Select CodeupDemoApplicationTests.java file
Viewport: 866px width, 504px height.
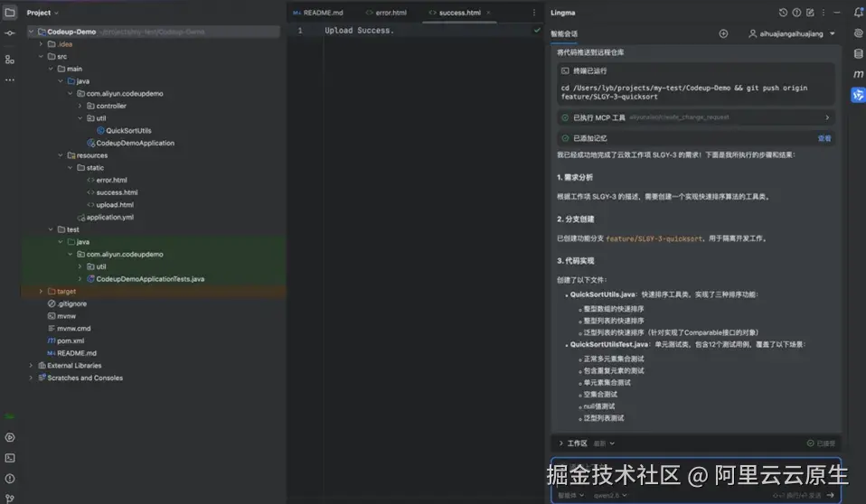[x=150, y=279]
